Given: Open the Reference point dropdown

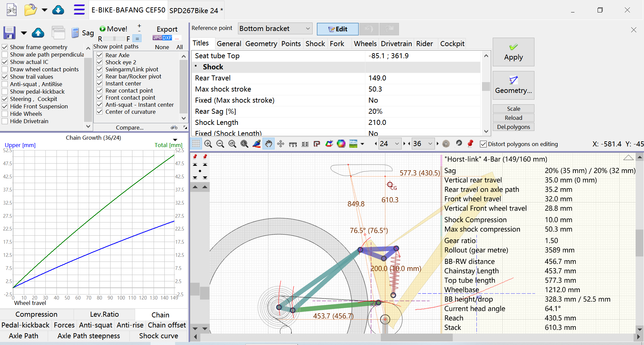Looking at the screenshot, I should (275, 29).
